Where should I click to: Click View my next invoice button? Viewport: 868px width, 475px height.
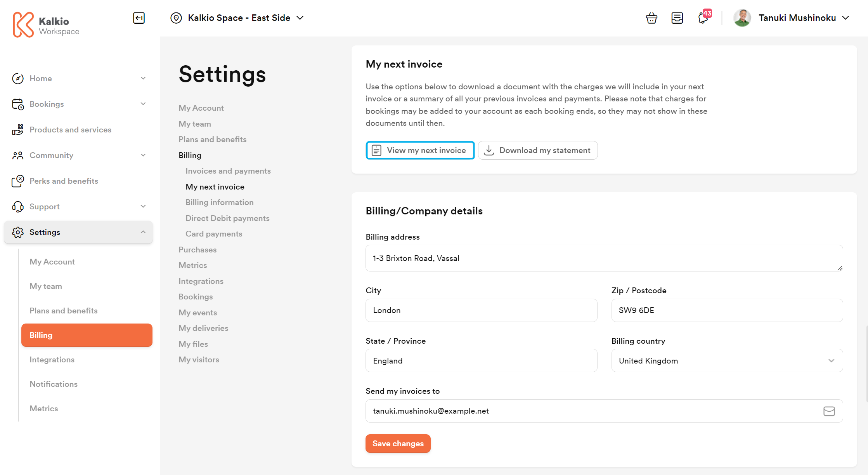coord(420,150)
